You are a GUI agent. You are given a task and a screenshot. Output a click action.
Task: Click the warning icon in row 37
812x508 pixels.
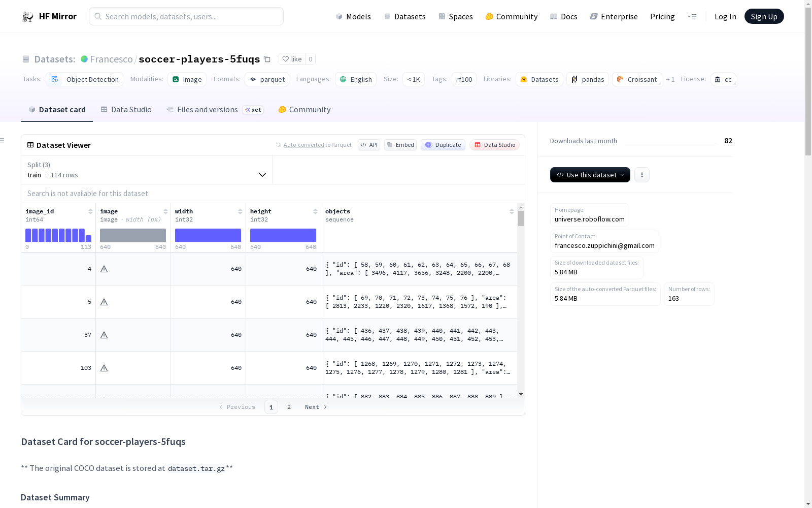(104, 335)
